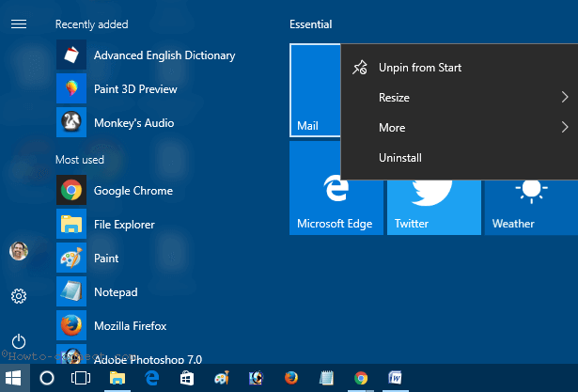Click the Paint 3D Preview app icon
Viewport: 578px width, 392px height.
point(71,88)
